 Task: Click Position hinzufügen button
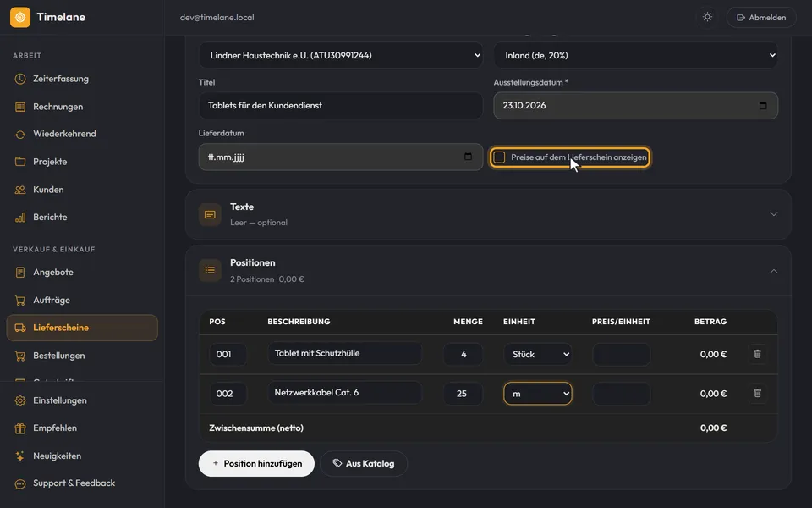coord(256,463)
